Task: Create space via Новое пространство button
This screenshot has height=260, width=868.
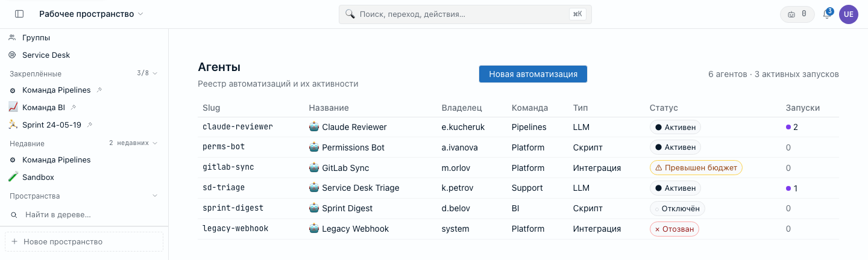Action: 84,241
